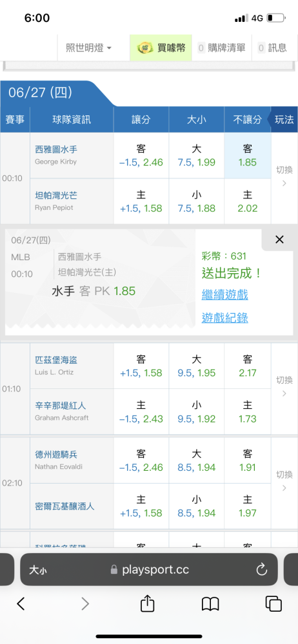Pick 大 9.5, 1.95 for 匹茲堡海盜
The width and height of the screenshot is (298, 644).
point(196,366)
